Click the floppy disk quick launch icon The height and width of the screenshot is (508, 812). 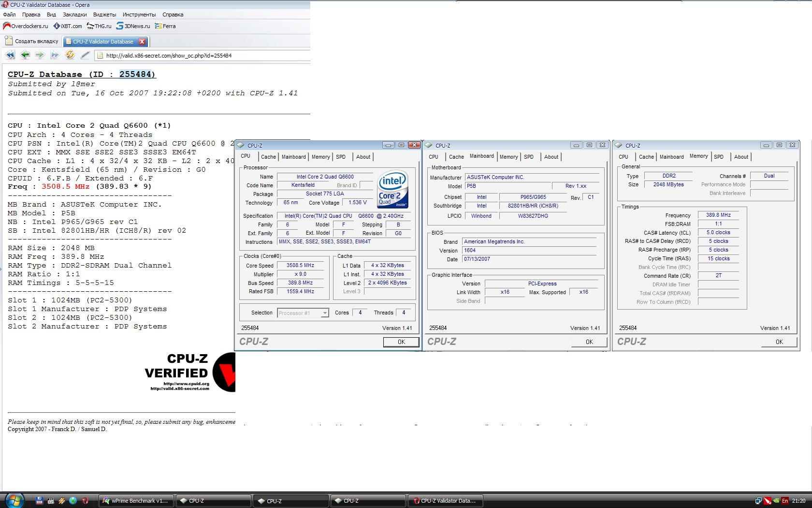[40, 501]
